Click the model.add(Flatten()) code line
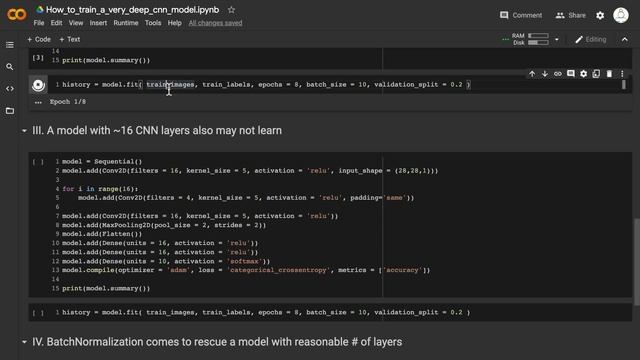Image resolution: width=640 pixels, height=360 pixels. click(102, 234)
